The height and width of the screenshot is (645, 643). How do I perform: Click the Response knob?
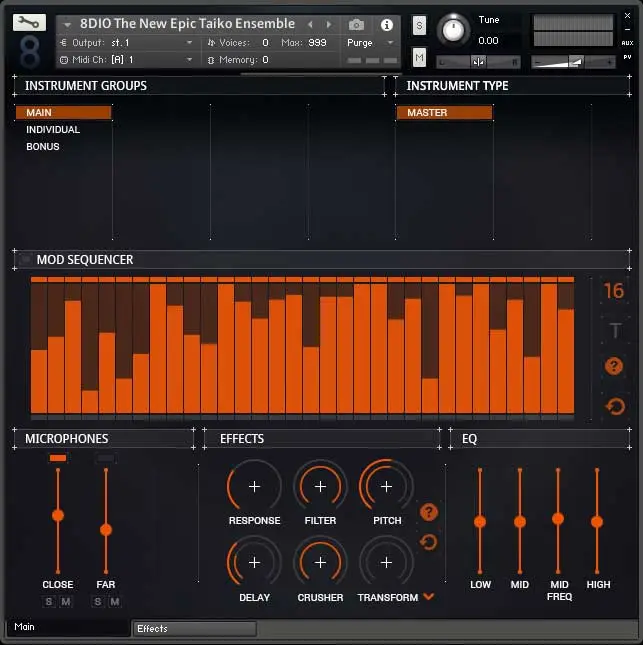[254, 486]
